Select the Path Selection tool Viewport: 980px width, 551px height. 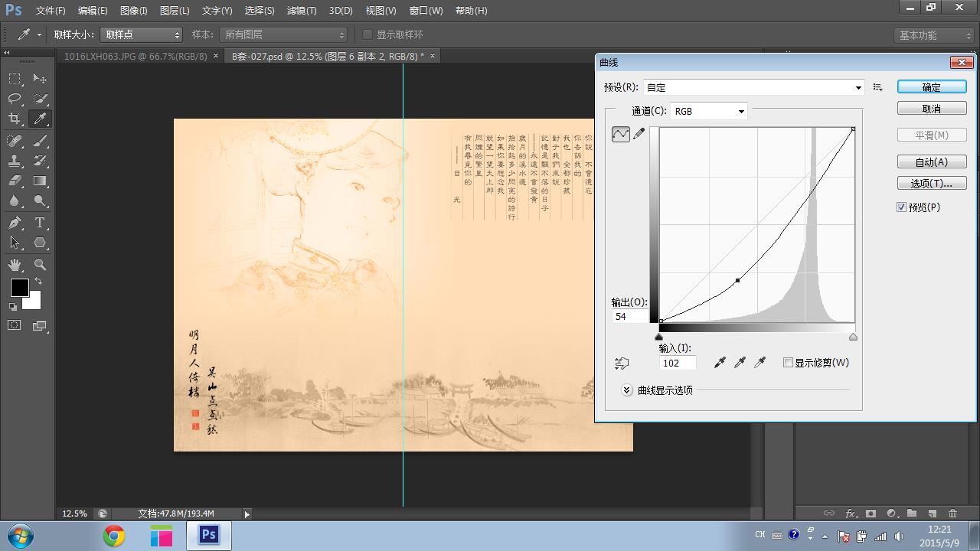tap(15, 243)
